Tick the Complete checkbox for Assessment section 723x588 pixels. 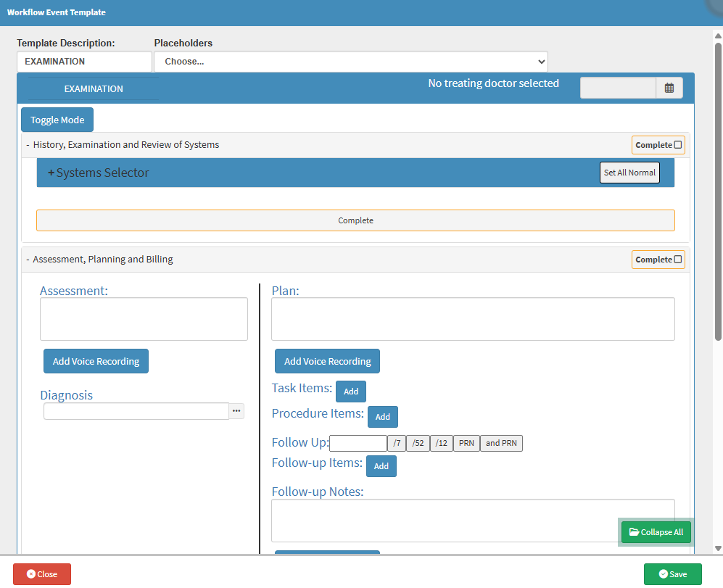coord(678,260)
